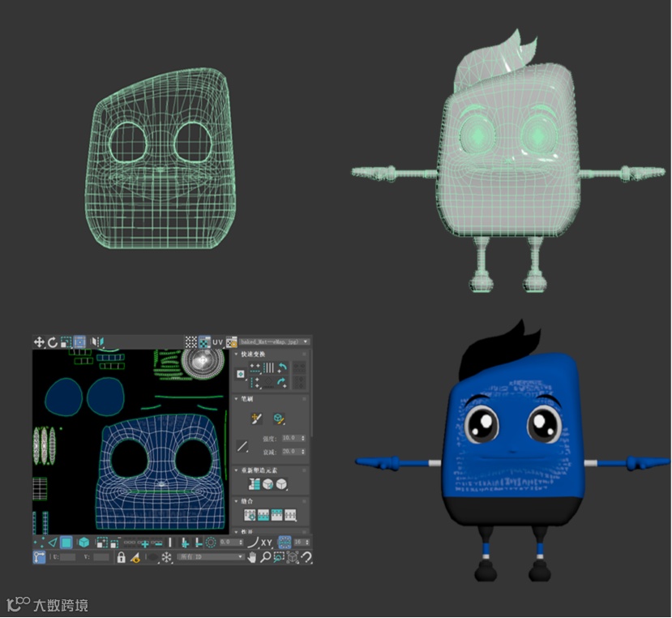Click the UV coordinate space button
Screen dimensions: 672x618
click(218, 342)
